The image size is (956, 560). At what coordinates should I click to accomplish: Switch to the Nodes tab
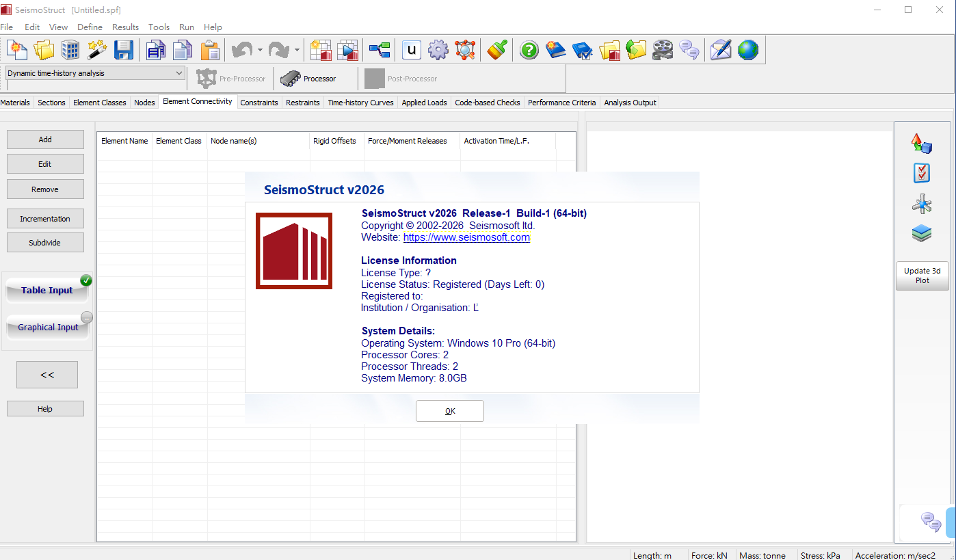click(144, 103)
